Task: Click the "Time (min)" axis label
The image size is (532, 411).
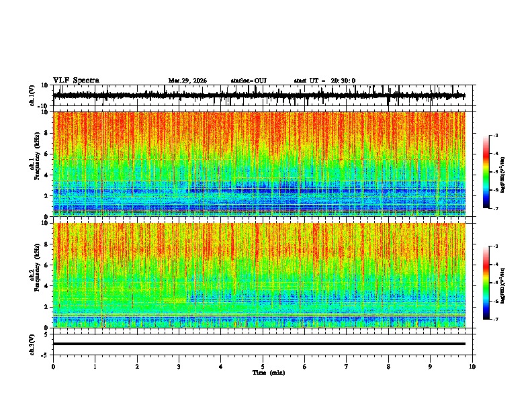Action: pyautogui.click(x=269, y=373)
